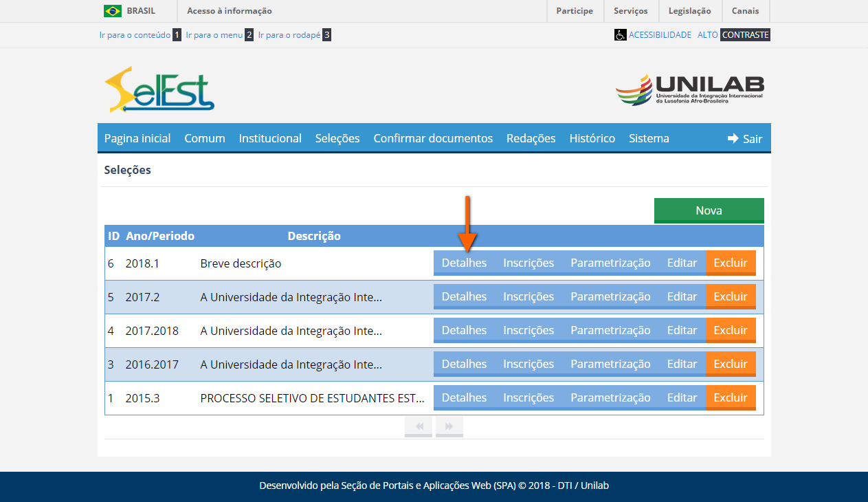Screen dimensions: 868x502
Task: Click the Nova button
Action: pos(709,210)
